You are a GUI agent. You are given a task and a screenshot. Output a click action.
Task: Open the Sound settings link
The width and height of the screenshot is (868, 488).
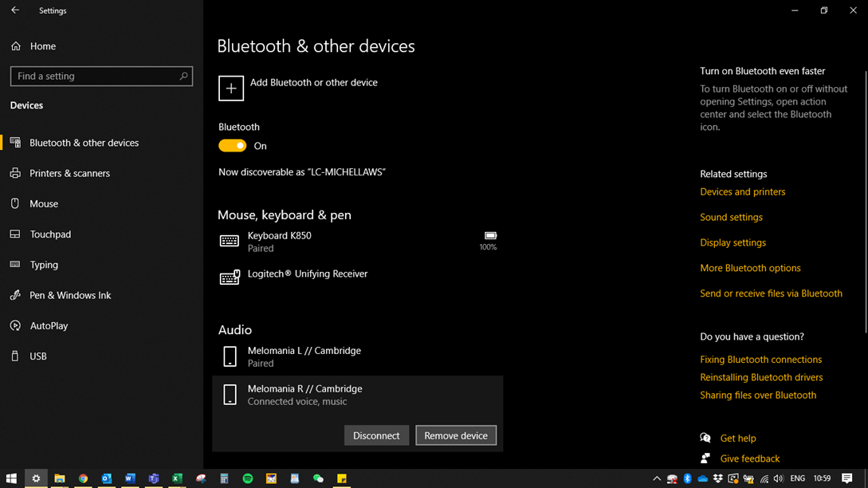coord(731,217)
